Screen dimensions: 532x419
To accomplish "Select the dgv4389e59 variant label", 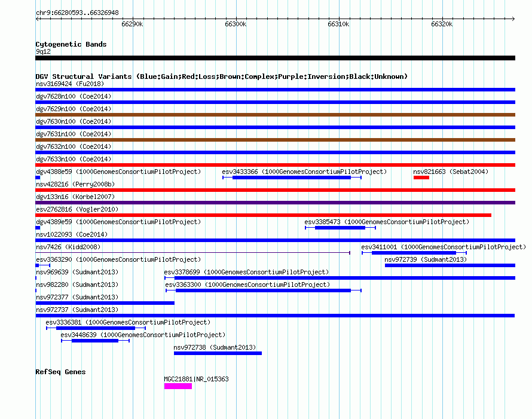I will pos(118,222).
